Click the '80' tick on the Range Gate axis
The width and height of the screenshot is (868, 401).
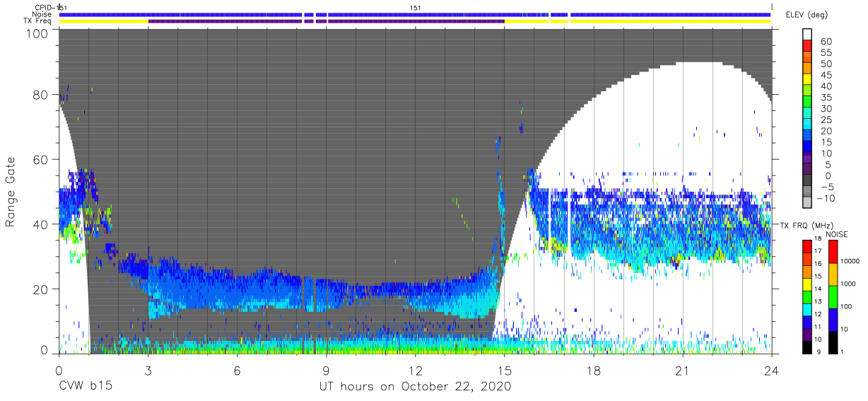click(x=41, y=95)
